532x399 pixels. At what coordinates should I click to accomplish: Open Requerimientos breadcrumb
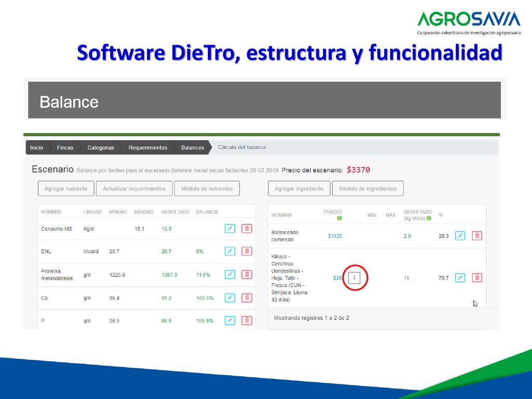click(x=148, y=148)
